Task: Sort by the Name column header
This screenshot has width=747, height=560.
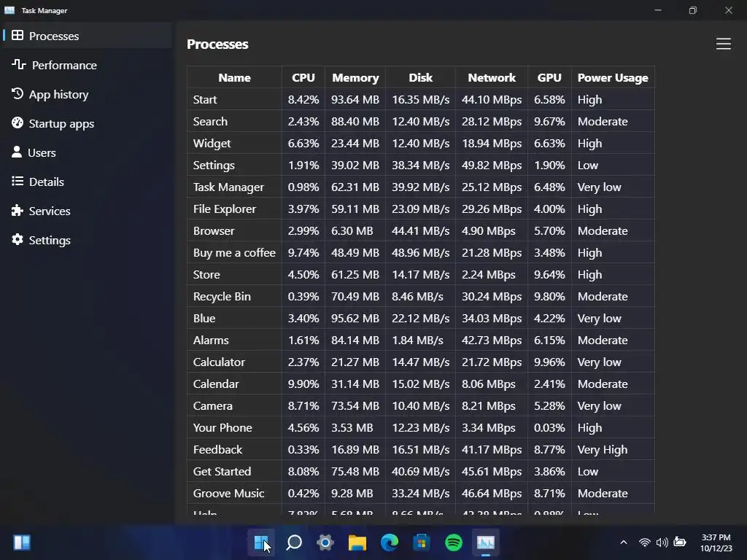Action: [234, 77]
